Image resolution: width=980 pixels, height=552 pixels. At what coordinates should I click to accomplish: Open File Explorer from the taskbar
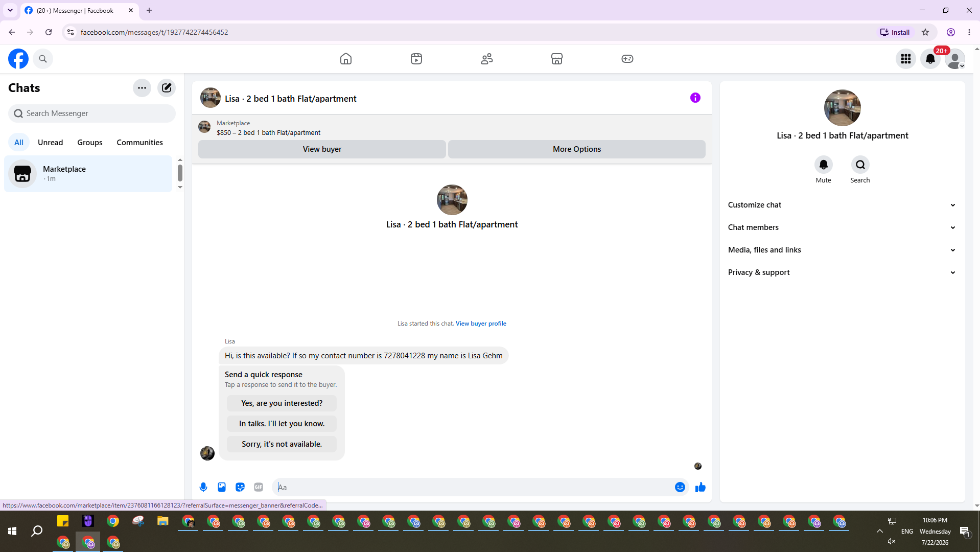tap(163, 521)
